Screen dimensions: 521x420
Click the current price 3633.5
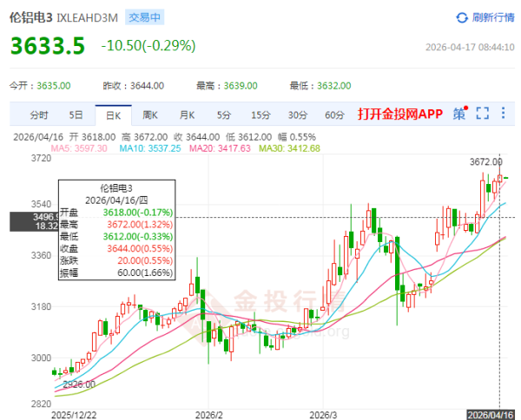(48, 45)
